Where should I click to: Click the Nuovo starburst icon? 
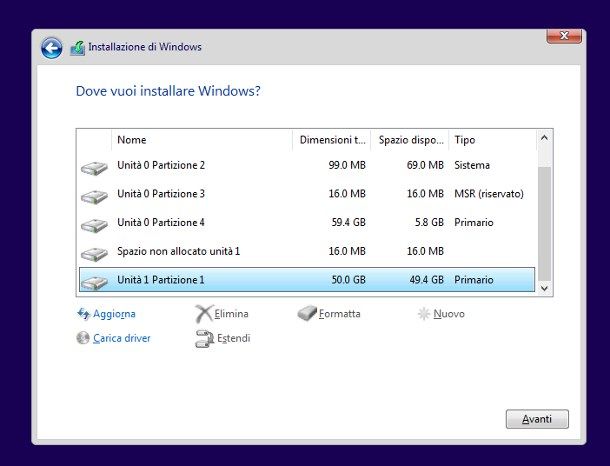[x=424, y=314]
